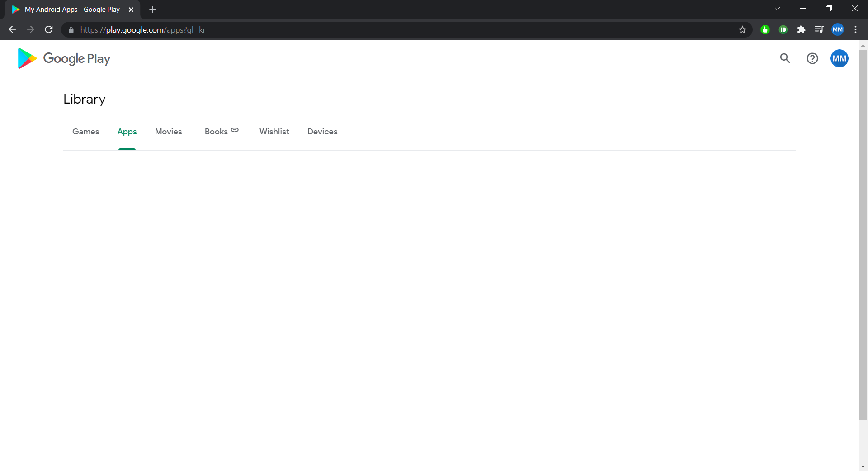The width and height of the screenshot is (868, 471).
Task: Switch to the Games tab
Action: point(85,132)
